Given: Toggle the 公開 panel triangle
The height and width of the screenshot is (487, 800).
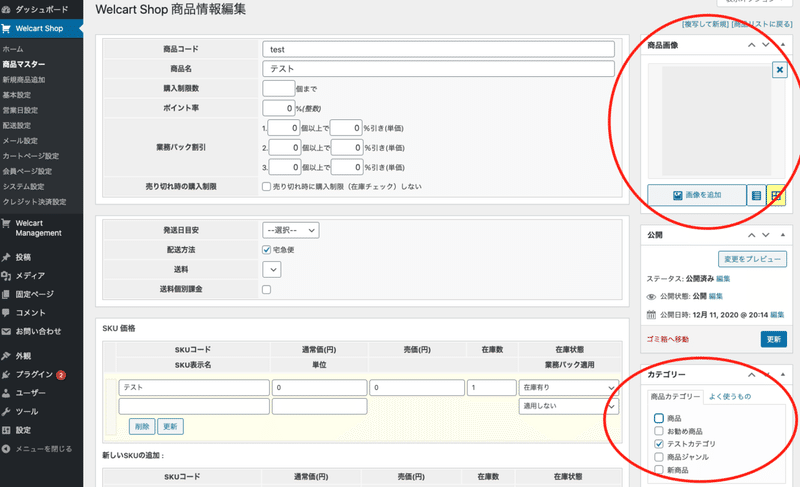Looking at the screenshot, I should (x=783, y=235).
